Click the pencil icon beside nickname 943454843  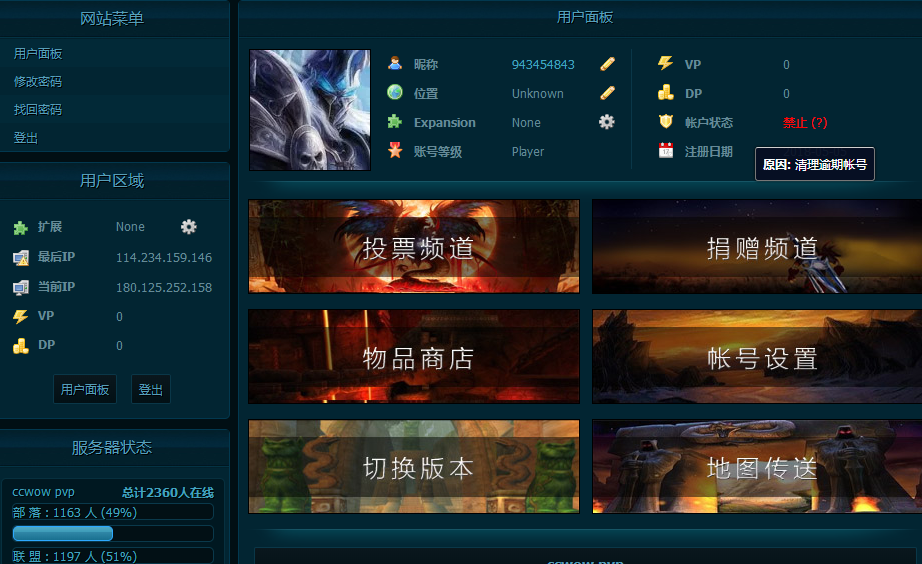(x=607, y=64)
